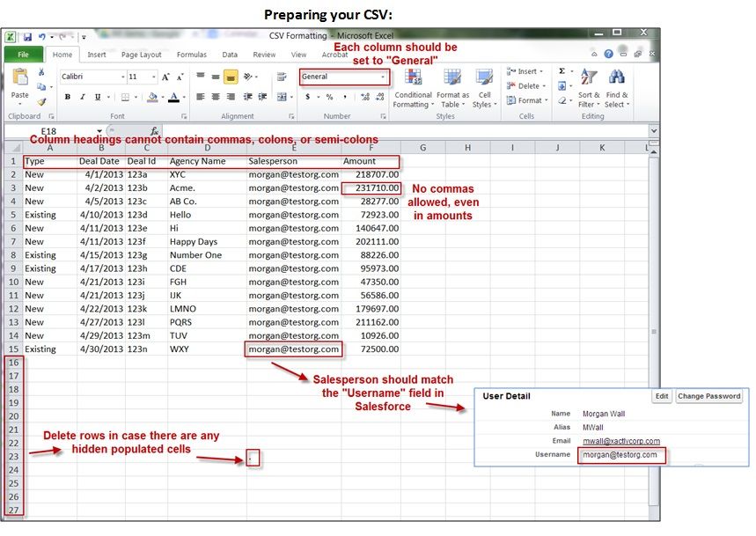The height and width of the screenshot is (536, 756).
Task: Click the Orientation text angle icon
Action: click(248, 77)
